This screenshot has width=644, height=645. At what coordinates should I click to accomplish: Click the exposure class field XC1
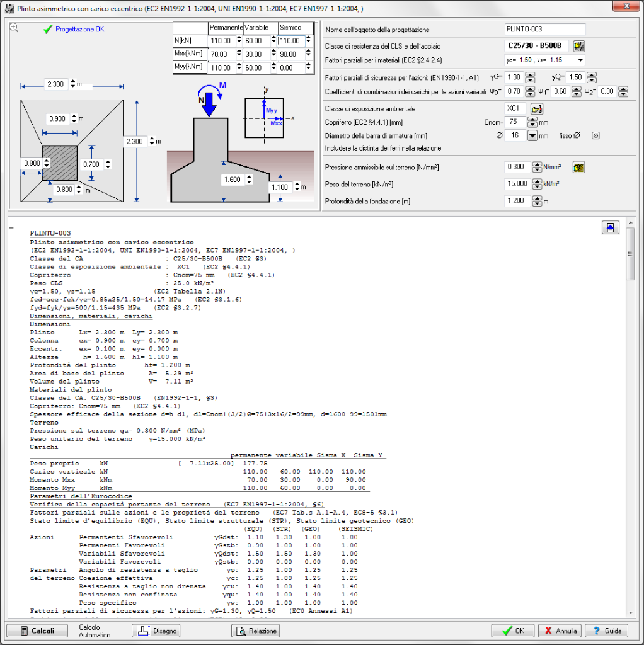pos(515,108)
